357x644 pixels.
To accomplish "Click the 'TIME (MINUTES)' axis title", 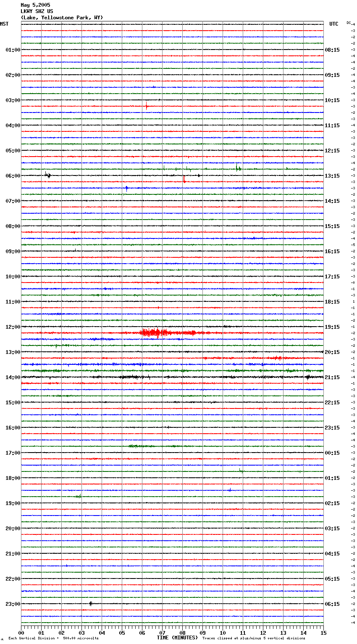I will point(177,638).
